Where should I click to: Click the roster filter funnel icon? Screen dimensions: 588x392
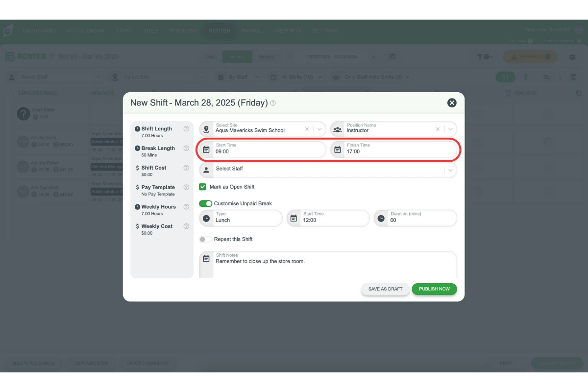[481, 57]
